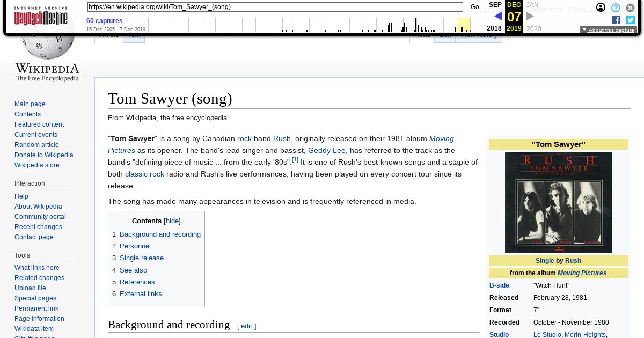This screenshot has height=338, width=644.
Task: Follow the B-side infobox link
Action: 499,285
